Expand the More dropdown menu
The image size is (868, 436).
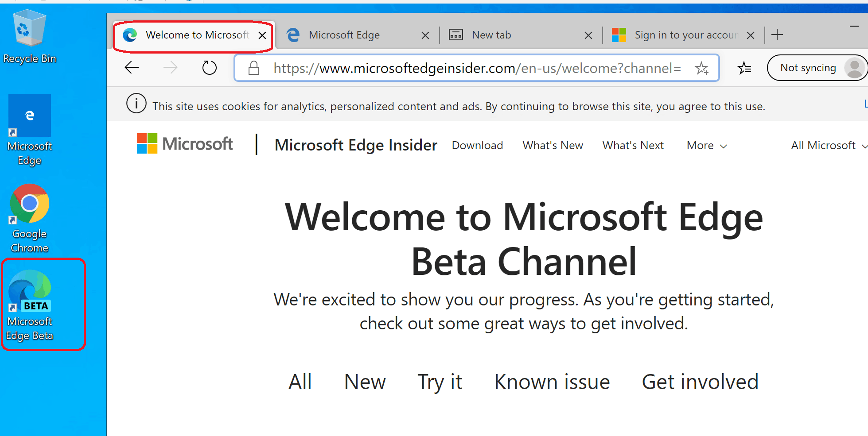707,145
